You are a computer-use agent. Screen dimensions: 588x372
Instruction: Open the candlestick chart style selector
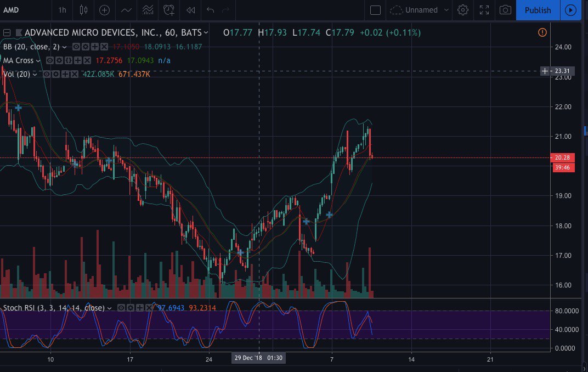coord(83,10)
